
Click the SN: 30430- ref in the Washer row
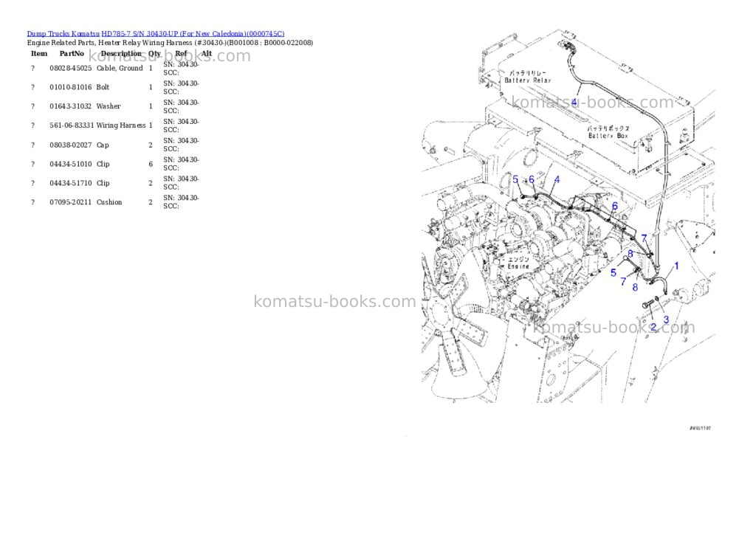click(181, 103)
